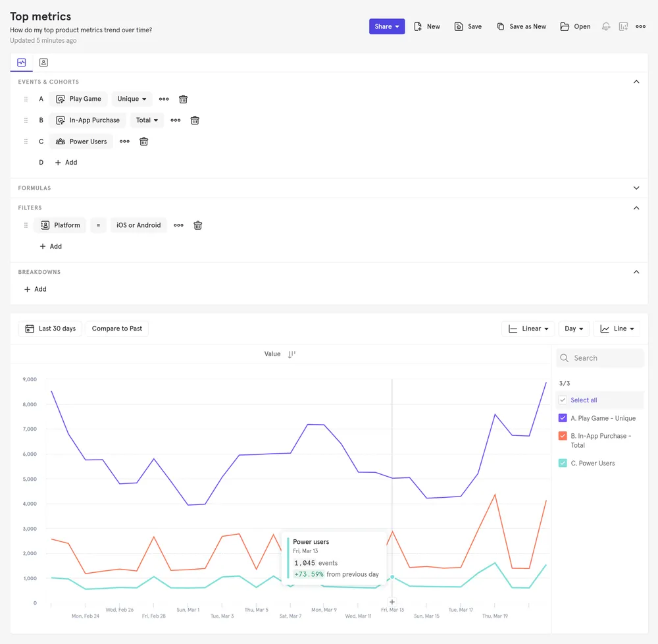Click the Platform filter property
The width and height of the screenshot is (658, 644).
(x=60, y=225)
